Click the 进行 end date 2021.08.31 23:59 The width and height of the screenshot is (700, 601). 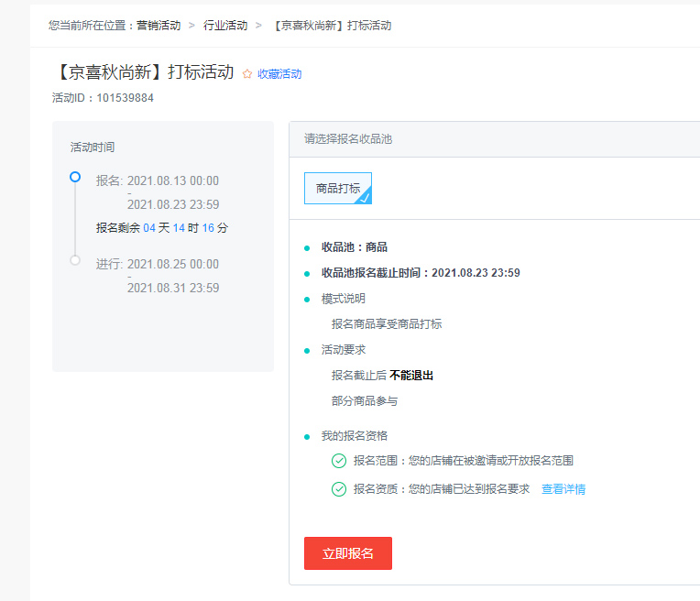point(173,288)
